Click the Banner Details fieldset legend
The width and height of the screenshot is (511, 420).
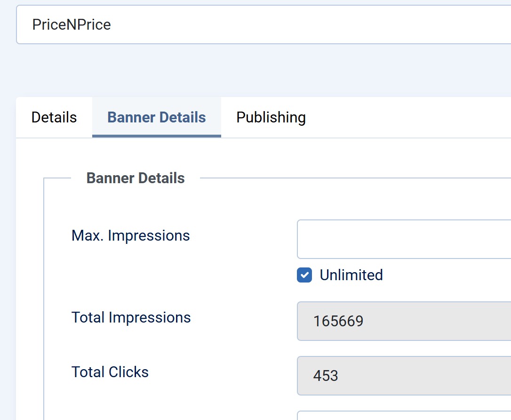point(136,178)
